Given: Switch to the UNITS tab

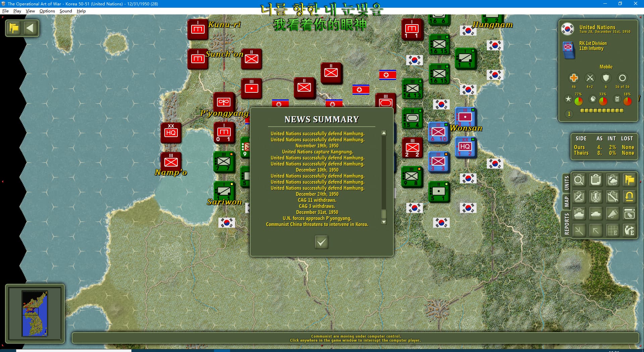Looking at the screenshot, I should click(567, 183).
